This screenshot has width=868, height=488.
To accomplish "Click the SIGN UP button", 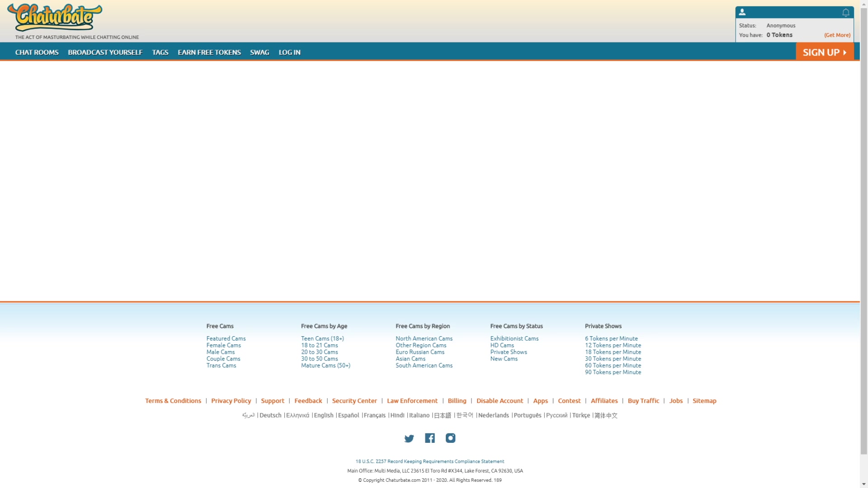I will click(824, 52).
